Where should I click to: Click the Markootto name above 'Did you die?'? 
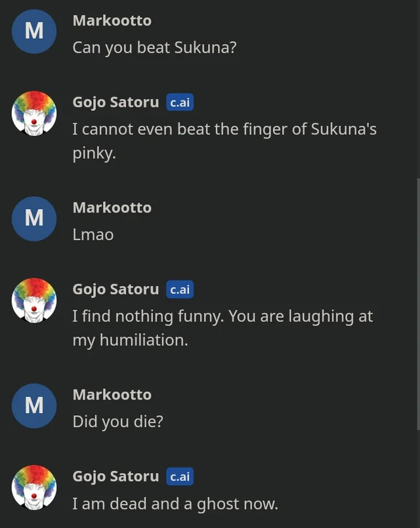coord(112,394)
